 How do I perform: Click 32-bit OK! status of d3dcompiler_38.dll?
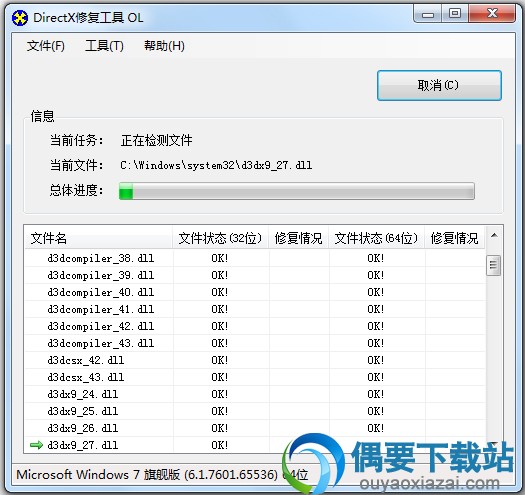point(219,258)
